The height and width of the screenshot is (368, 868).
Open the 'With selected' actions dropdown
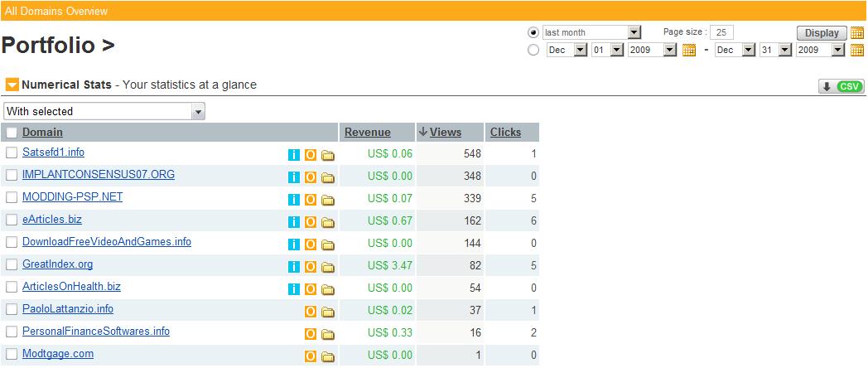click(x=104, y=111)
